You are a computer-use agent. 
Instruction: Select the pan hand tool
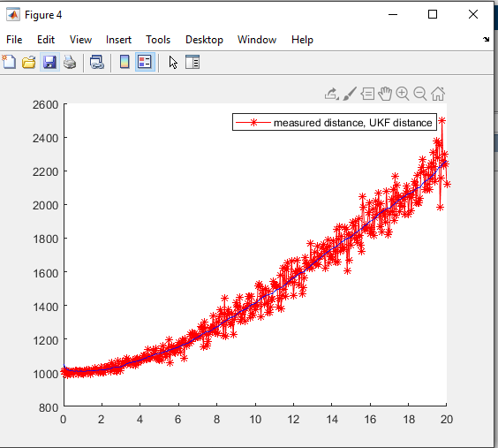click(385, 94)
